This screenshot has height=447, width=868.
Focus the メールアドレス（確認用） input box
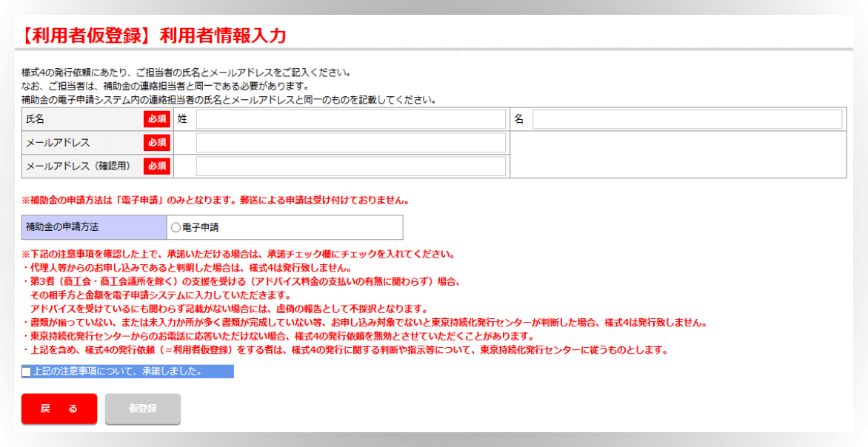tap(350, 167)
